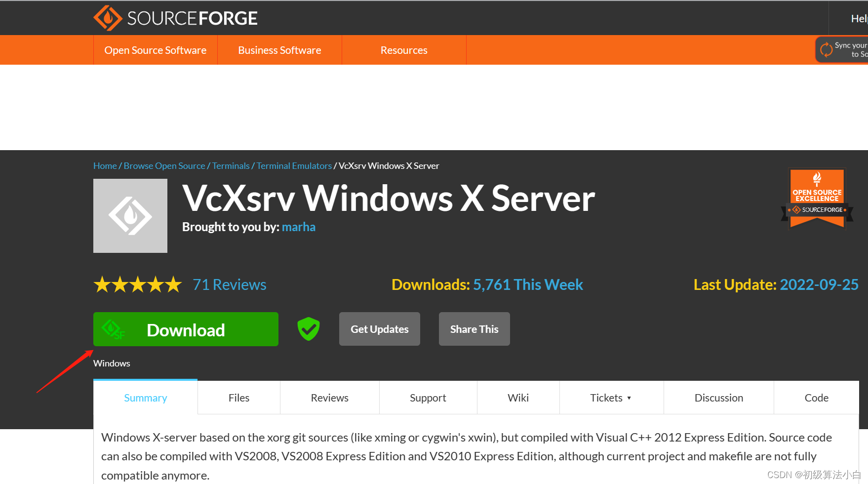Click the green verified shield icon

pyautogui.click(x=308, y=329)
